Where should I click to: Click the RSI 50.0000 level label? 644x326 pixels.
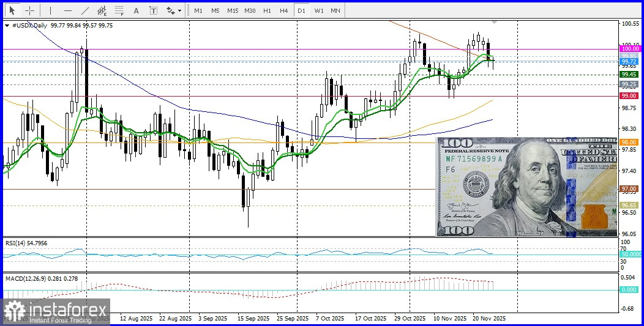[x=629, y=254]
